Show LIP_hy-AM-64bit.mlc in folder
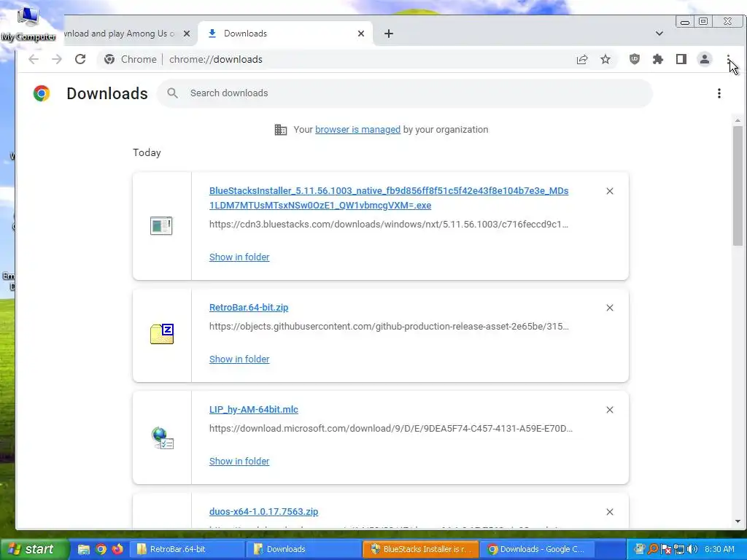The width and height of the screenshot is (747, 560). pyautogui.click(x=239, y=462)
